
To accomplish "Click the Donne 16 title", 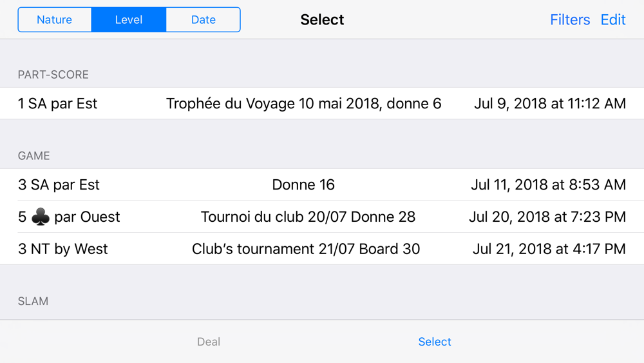I will 303,185.
